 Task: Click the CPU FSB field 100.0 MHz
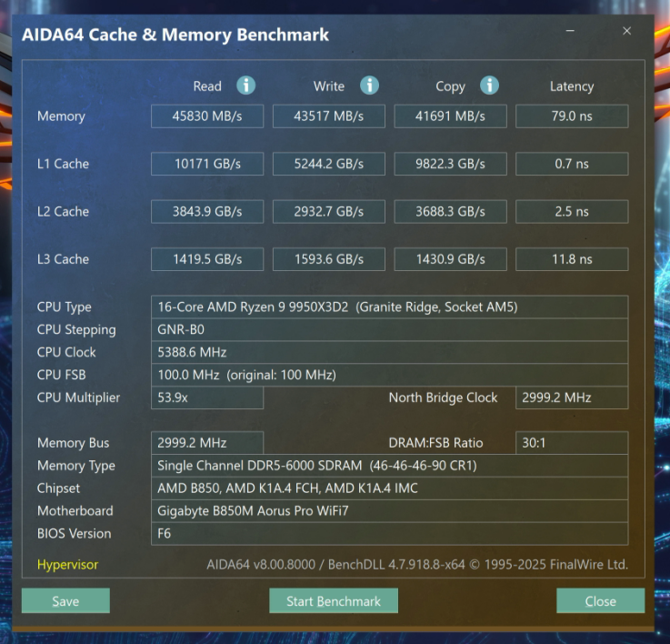pyautogui.click(x=390, y=375)
